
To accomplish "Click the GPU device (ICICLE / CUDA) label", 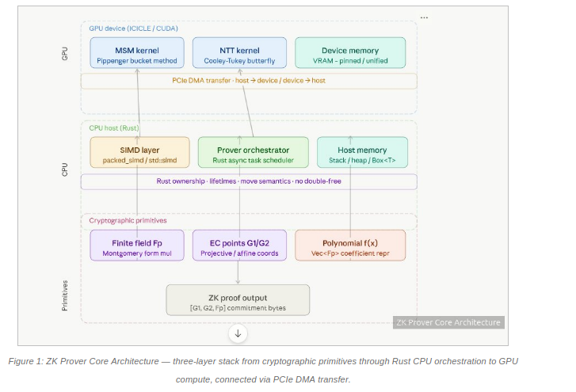I will (x=133, y=29).
